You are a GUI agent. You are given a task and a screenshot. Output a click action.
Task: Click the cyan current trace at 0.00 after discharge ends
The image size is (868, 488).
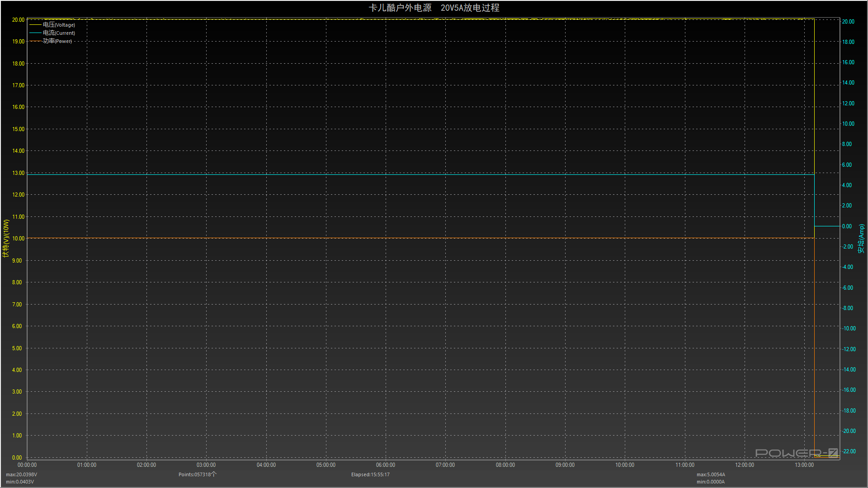pos(827,226)
